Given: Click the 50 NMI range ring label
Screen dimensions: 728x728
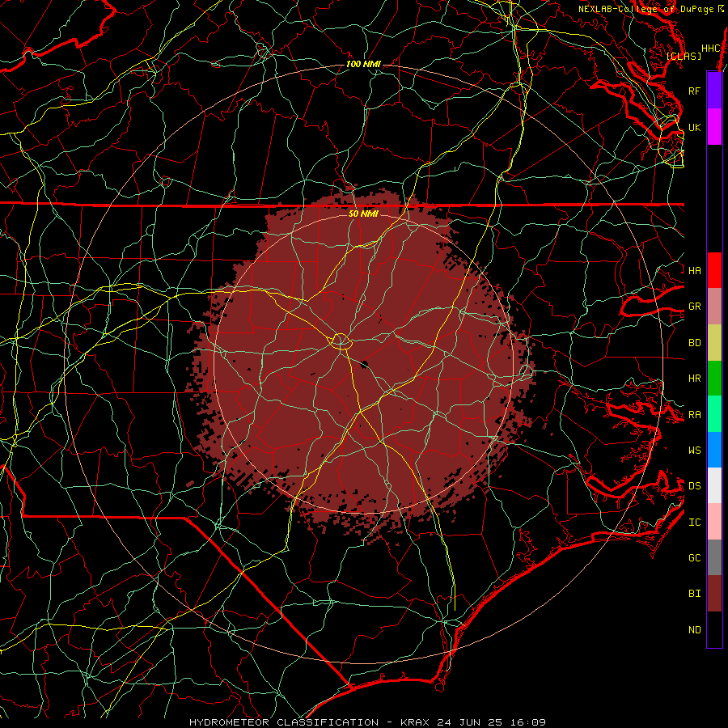Looking at the screenshot, I should pos(363,214).
